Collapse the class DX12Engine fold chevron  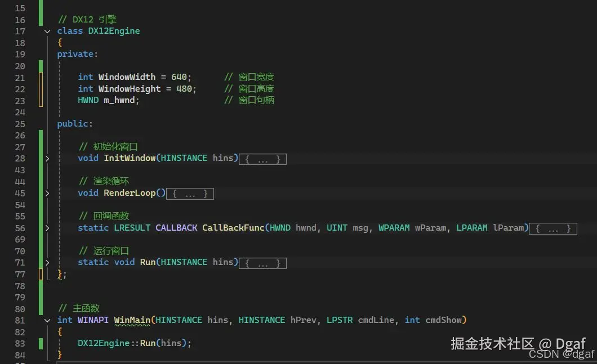47,31
